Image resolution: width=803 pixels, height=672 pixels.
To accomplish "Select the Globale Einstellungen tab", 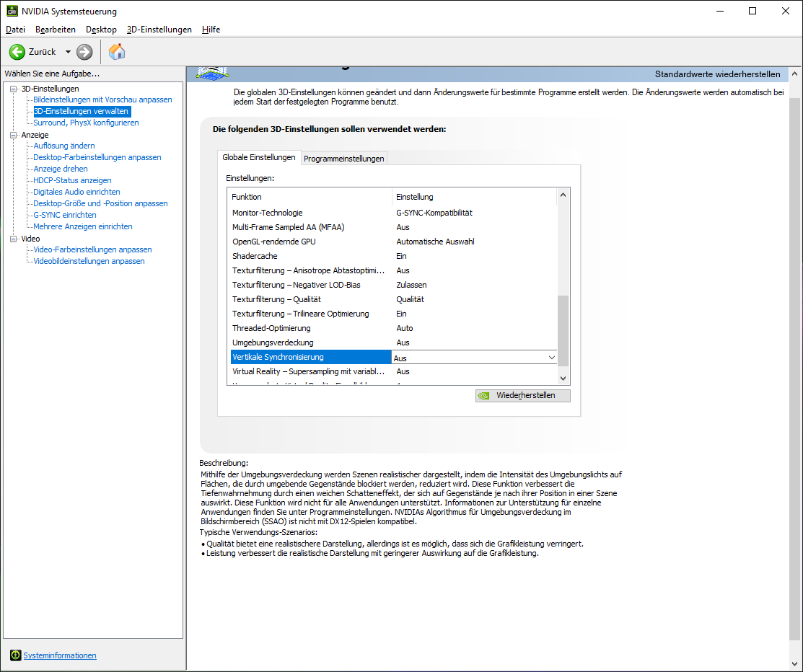I will (258, 157).
